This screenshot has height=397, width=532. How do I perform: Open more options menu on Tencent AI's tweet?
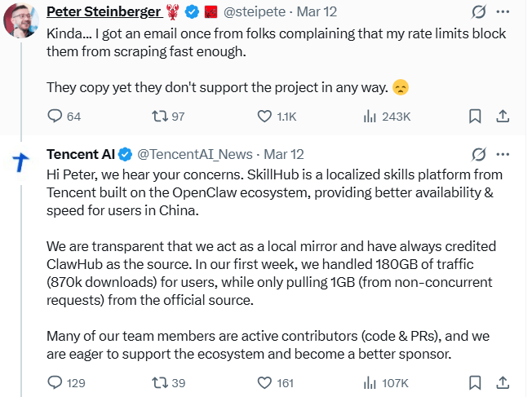pyautogui.click(x=503, y=153)
